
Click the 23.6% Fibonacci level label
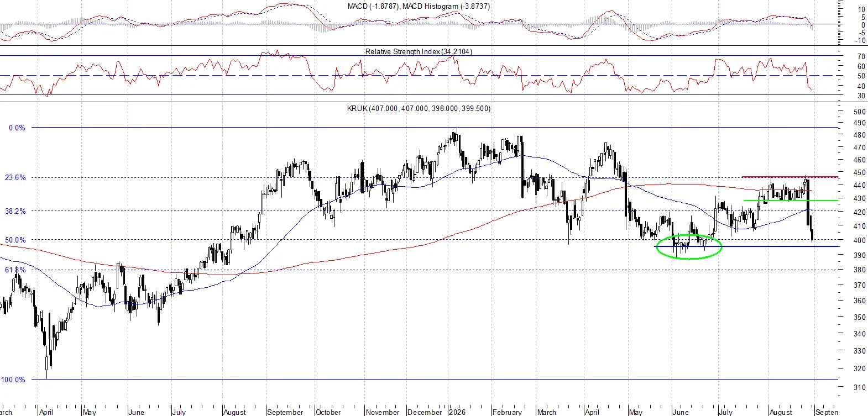click(15, 177)
